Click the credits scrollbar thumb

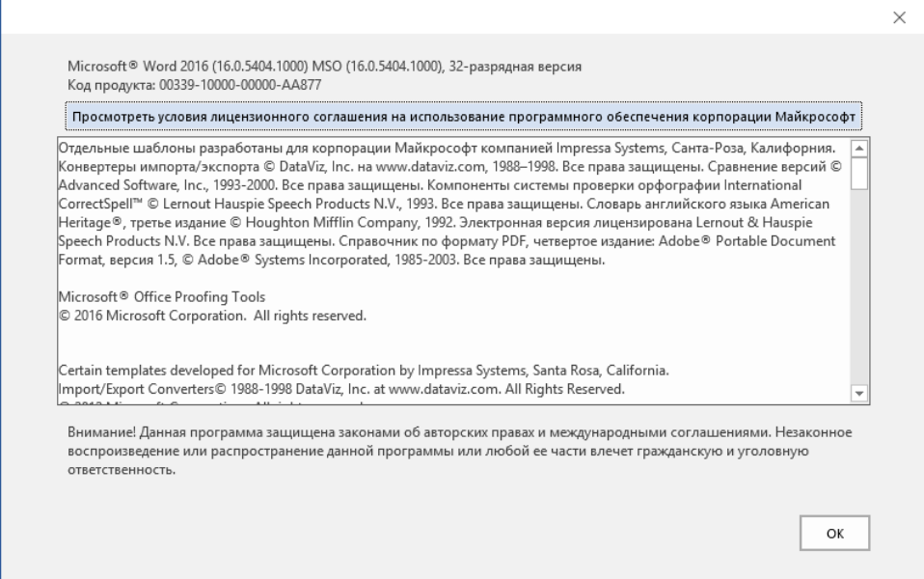859,174
